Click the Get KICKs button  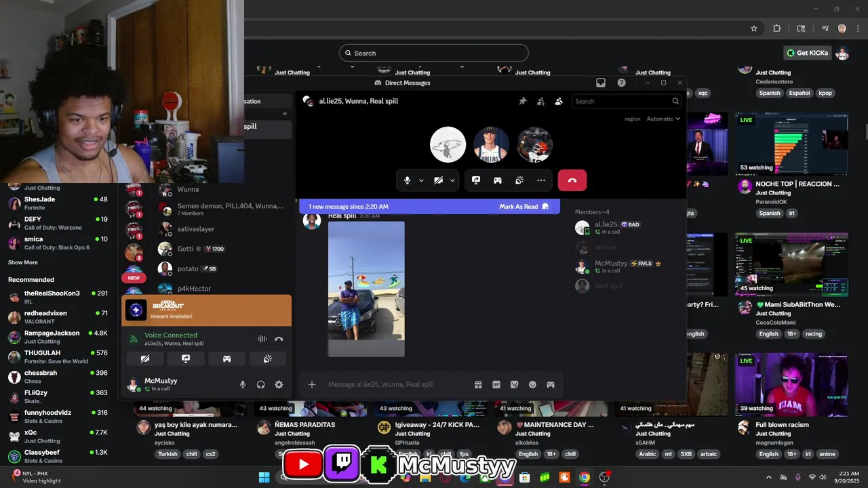tap(807, 53)
